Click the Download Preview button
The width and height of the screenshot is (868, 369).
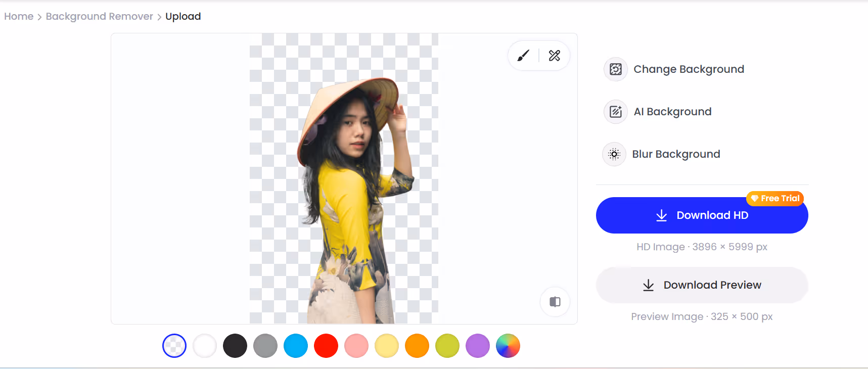pos(702,285)
